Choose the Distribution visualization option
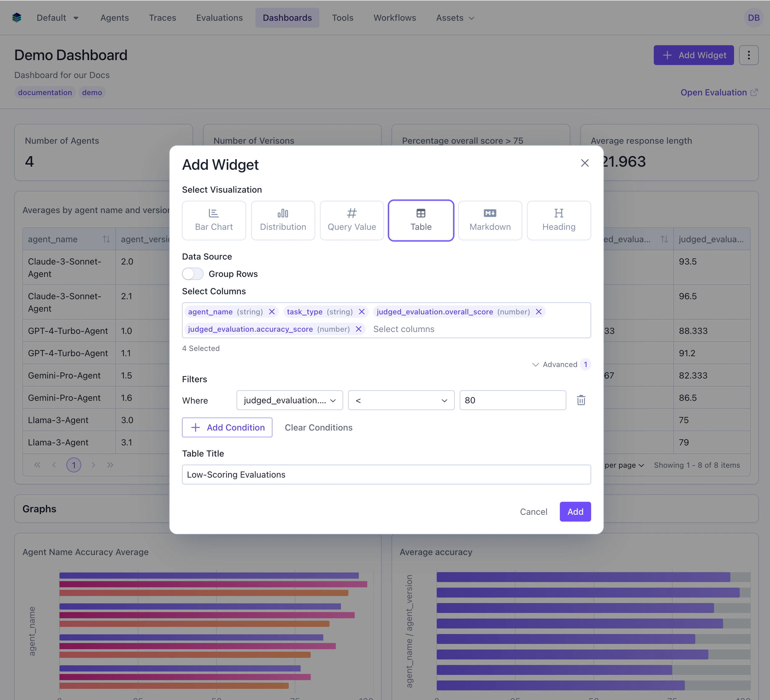The image size is (770, 700). 283,220
